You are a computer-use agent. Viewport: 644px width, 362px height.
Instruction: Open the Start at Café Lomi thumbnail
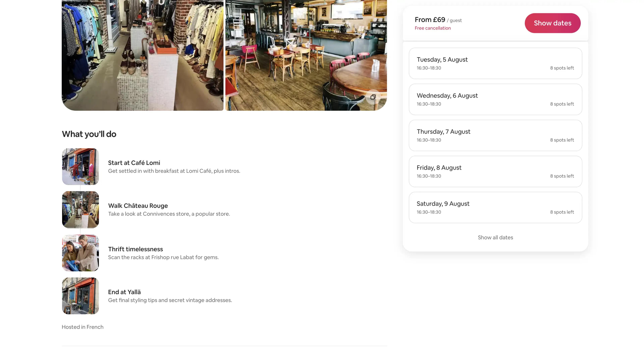click(80, 167)
